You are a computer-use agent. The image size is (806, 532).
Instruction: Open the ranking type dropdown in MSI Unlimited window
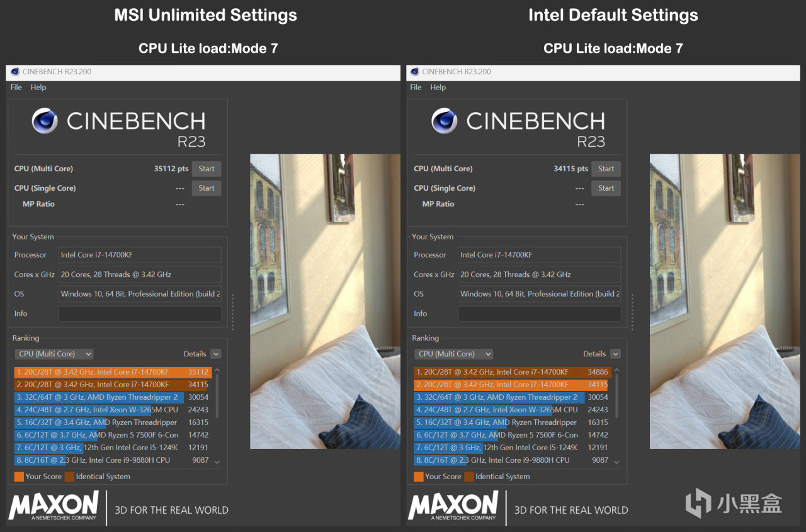coord(54,354)
